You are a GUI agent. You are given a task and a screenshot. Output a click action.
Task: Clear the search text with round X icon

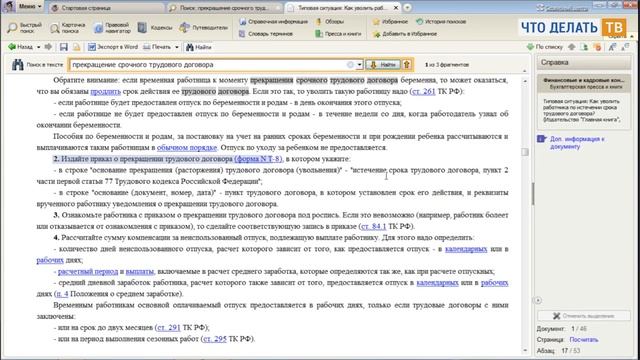pos(350,65)
